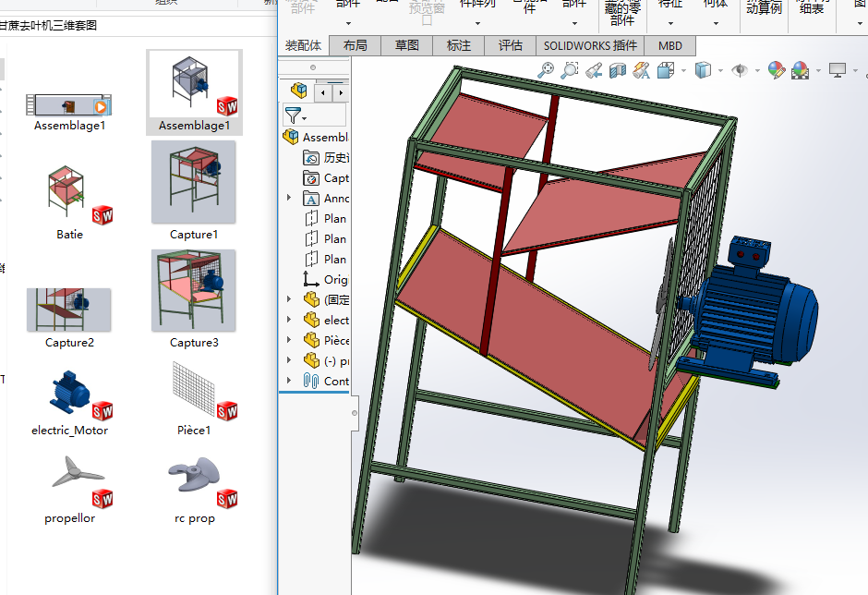Viewport: 868px width, 595px height.
Task: Open the SOLIDWORKS 插件 tab
Action: [x=589, y=45]
